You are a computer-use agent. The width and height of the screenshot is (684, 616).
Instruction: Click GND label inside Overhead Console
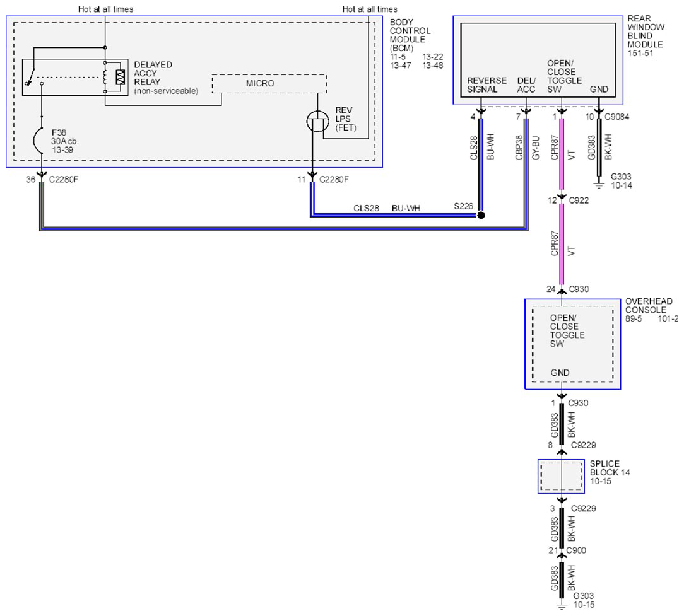pos(560,373)
